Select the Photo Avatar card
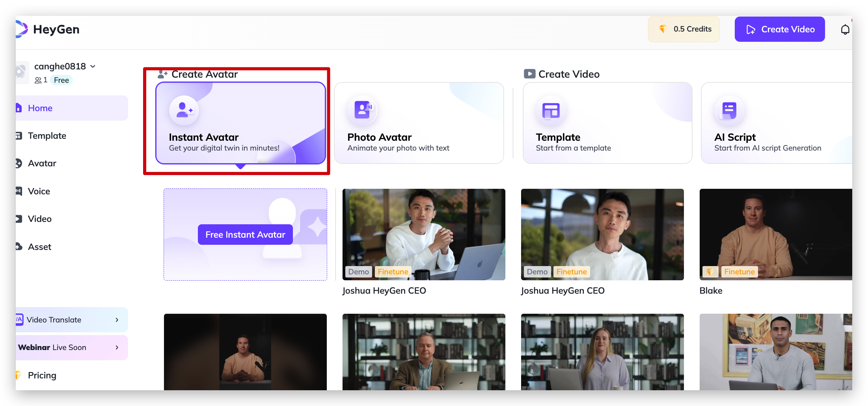The width and height of the screenshot is (868, 406). tap(419, 123)
